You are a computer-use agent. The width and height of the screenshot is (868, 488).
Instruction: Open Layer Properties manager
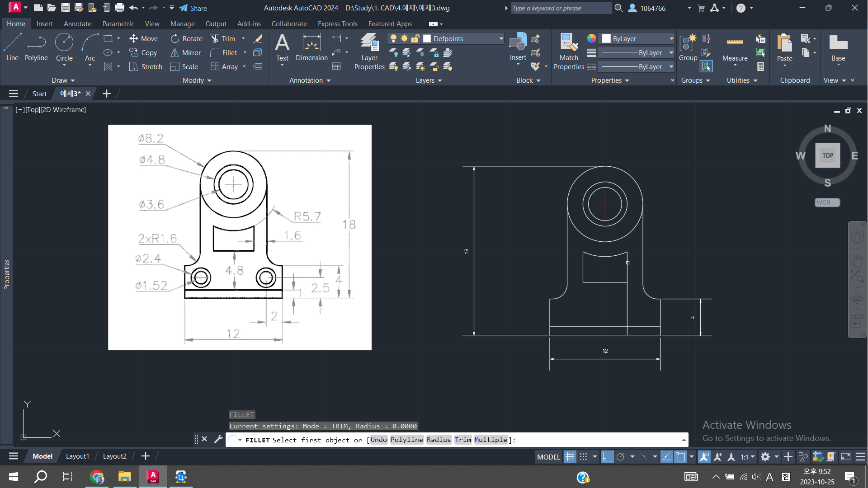coord(369,52)
